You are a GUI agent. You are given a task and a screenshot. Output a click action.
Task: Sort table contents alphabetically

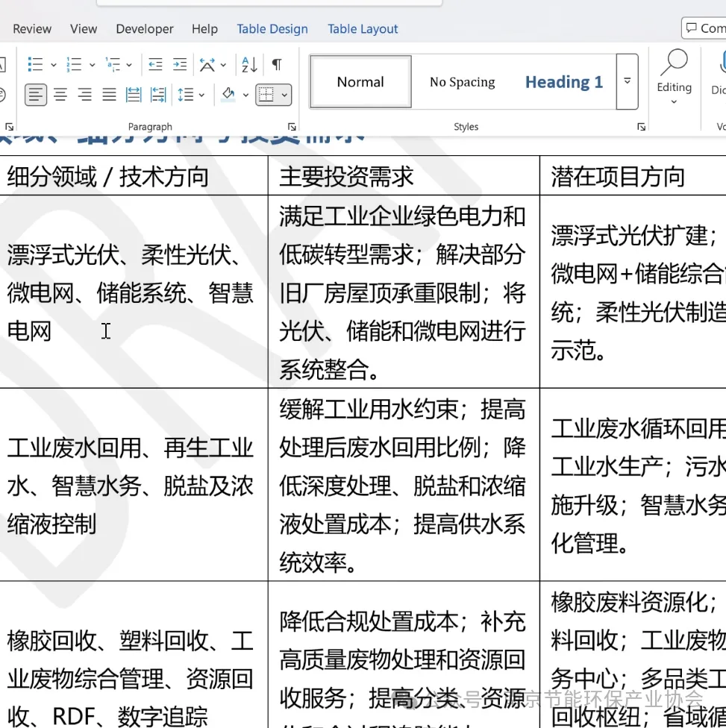pos(249,65)
